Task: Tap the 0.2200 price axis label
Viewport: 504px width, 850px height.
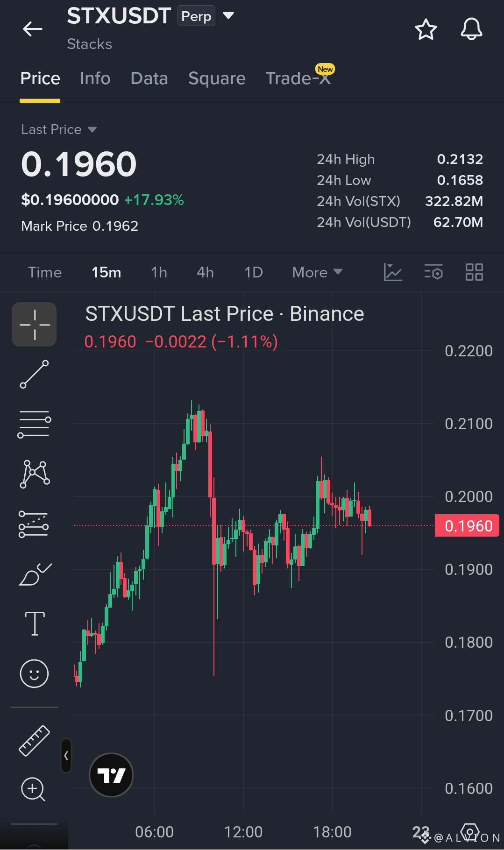Action: click(469, 351)
